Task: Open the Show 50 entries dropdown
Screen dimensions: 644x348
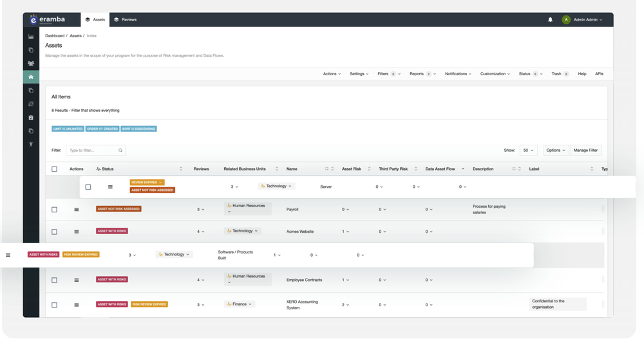Action: coord(528,150)
